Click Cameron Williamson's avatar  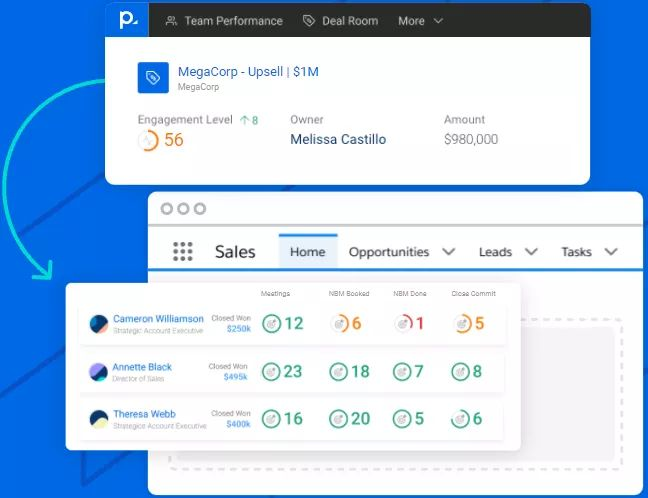click(x=99, y=324)
